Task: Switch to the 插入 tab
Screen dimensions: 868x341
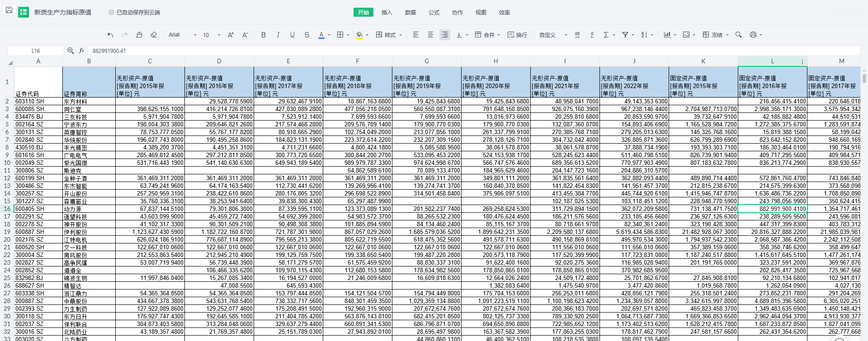Action: tap(387, 12)
